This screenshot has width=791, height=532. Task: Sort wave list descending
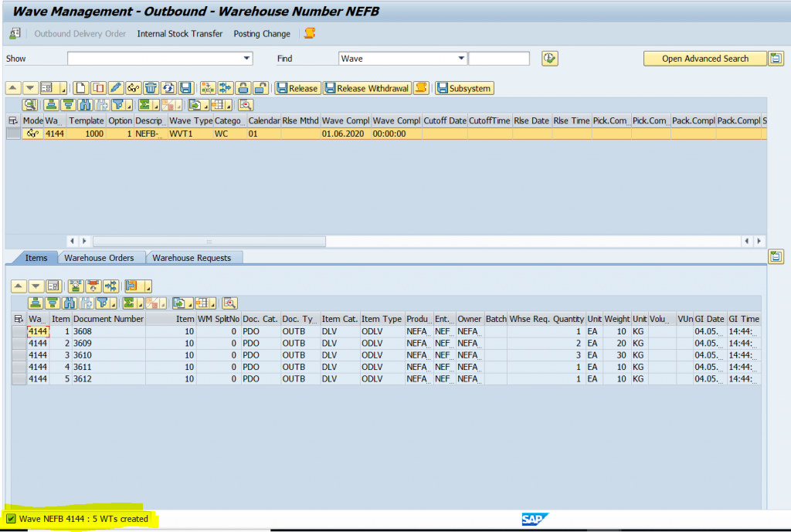click(x=68, y=105)
